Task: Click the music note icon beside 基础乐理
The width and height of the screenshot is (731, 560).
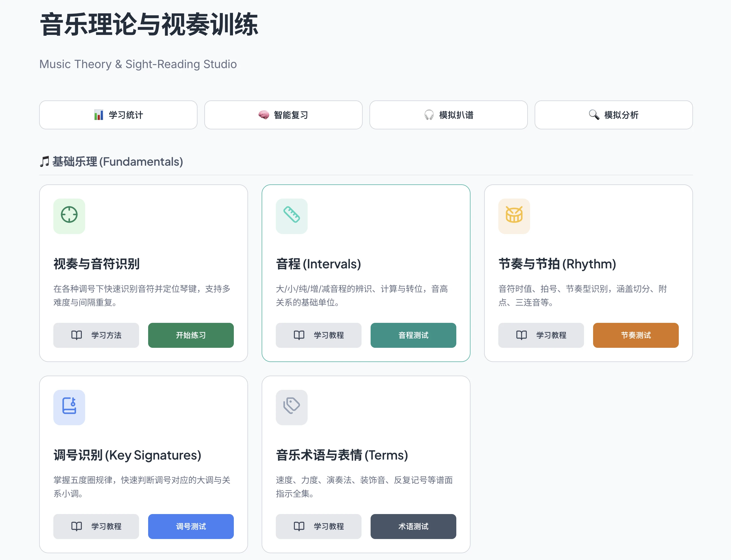Action: (x=44, y=162)
